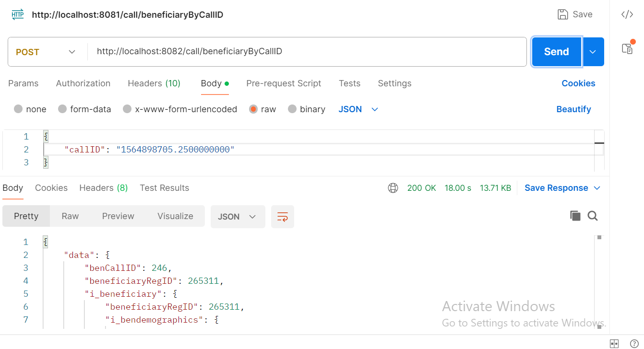644x349 pixels.
Task: Click the 18.00 s response time
Action: [458, 188]
